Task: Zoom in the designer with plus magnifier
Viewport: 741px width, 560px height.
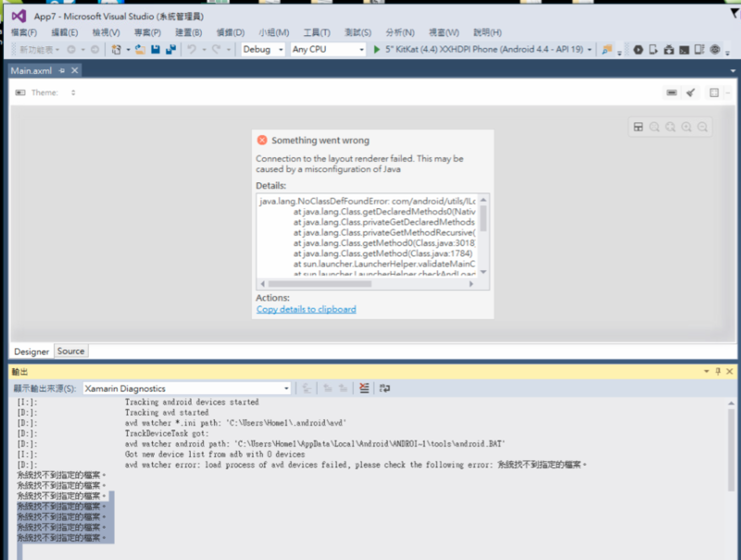Action: (686, 127)
